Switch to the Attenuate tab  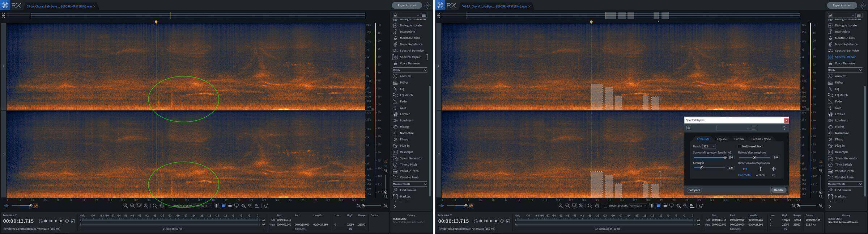coord(703,139)
